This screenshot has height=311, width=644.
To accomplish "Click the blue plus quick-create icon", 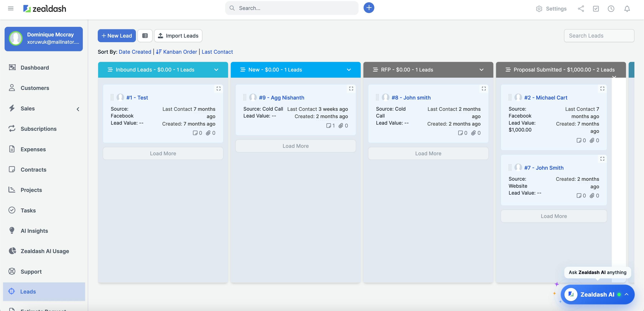I will click(x=369, y=8).
